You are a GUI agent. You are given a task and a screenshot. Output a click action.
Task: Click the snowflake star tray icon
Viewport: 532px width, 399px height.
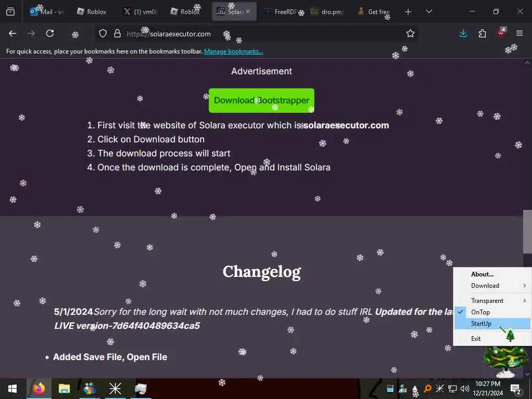(440, 389)
